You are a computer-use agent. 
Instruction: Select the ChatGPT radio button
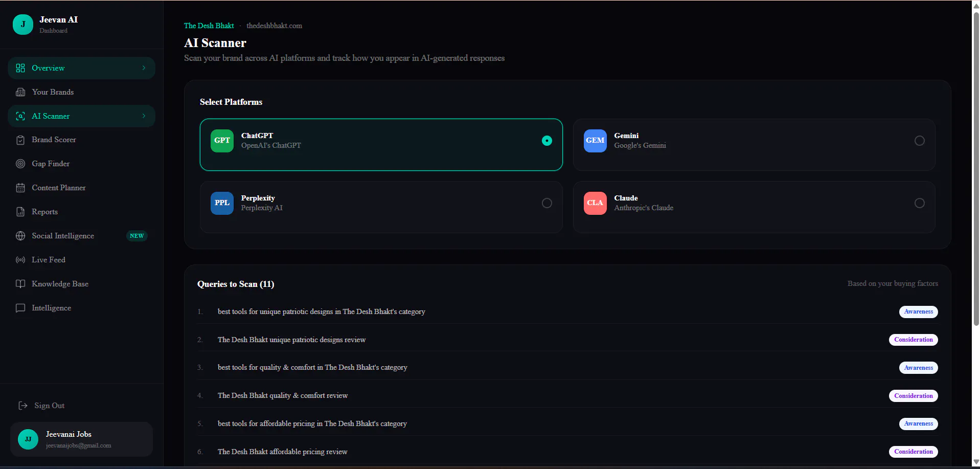click(547, 141)
